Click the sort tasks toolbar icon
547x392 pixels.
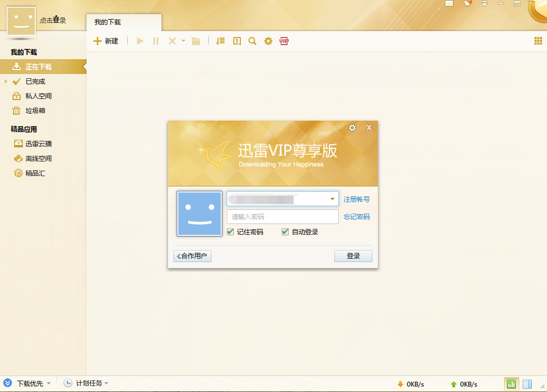220,41
